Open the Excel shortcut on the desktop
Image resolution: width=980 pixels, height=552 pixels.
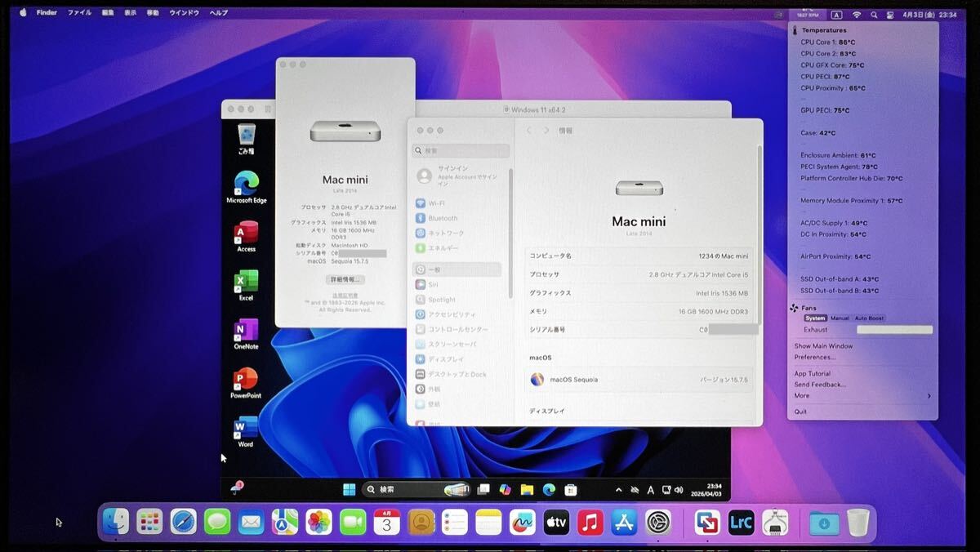point(246,283)
